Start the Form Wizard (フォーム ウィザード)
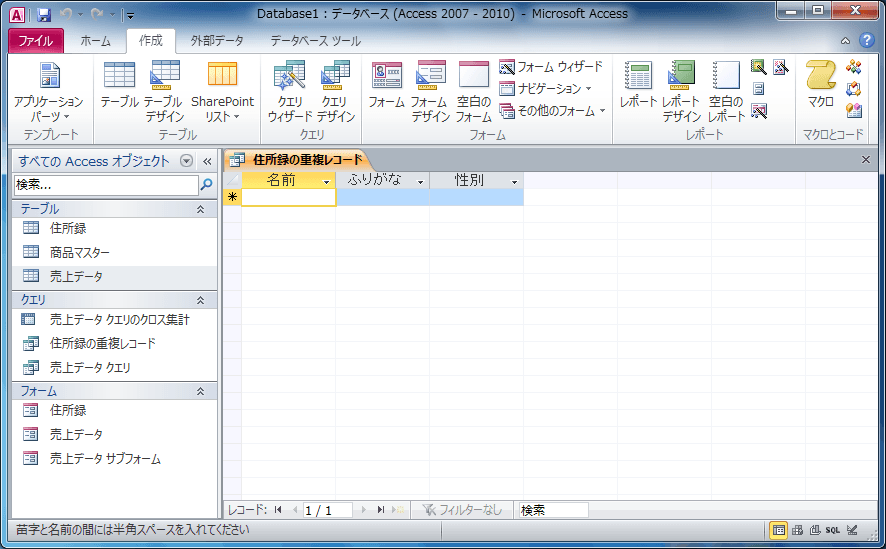The height and width of the screenshot is (549, 886). [x=551, y=67]
